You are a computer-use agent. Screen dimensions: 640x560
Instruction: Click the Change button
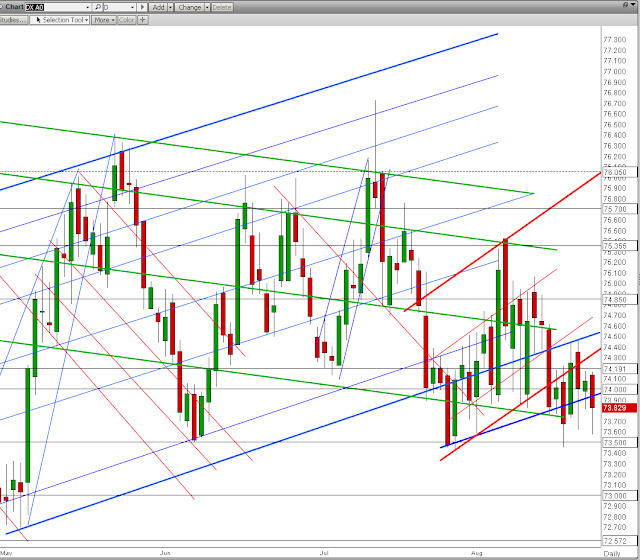[189, 7]
